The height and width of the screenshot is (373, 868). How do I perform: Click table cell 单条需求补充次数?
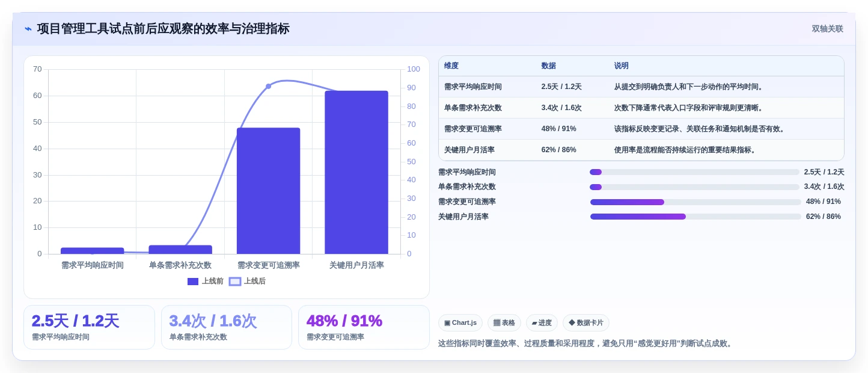coord(473,108)
